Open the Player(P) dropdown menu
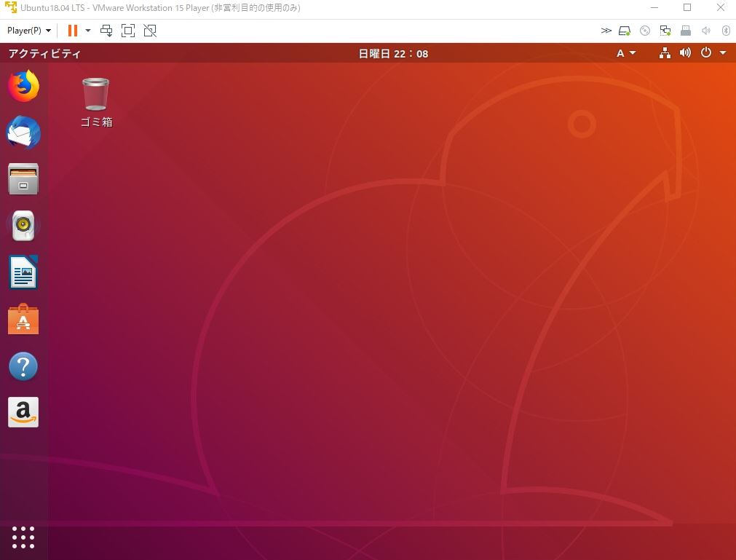This screenshot has height=560, width=736. coord(29,31)
